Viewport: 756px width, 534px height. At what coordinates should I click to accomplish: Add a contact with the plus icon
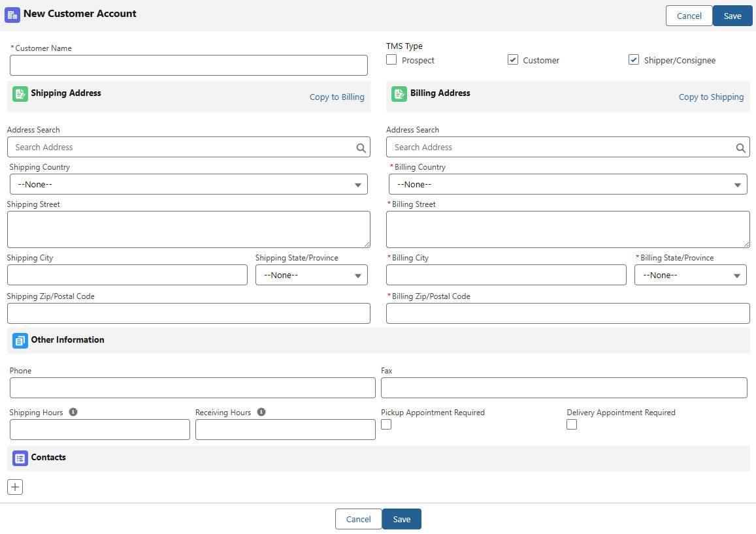pyautogui.click(x=15, y=487)
